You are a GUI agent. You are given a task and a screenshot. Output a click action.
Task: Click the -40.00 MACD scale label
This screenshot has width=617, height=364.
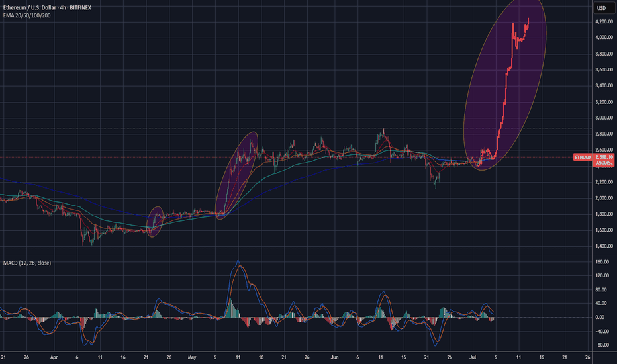point(602,332)
